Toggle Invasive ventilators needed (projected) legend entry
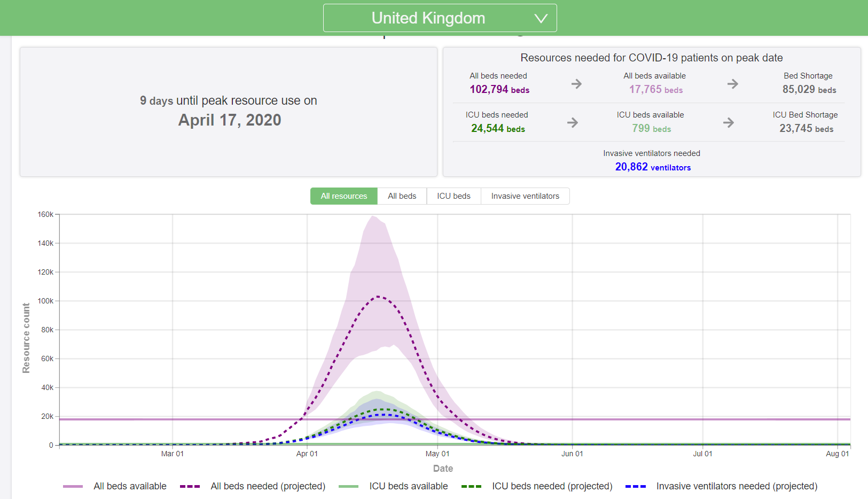 pyautogui.click(x=737, y=486)
